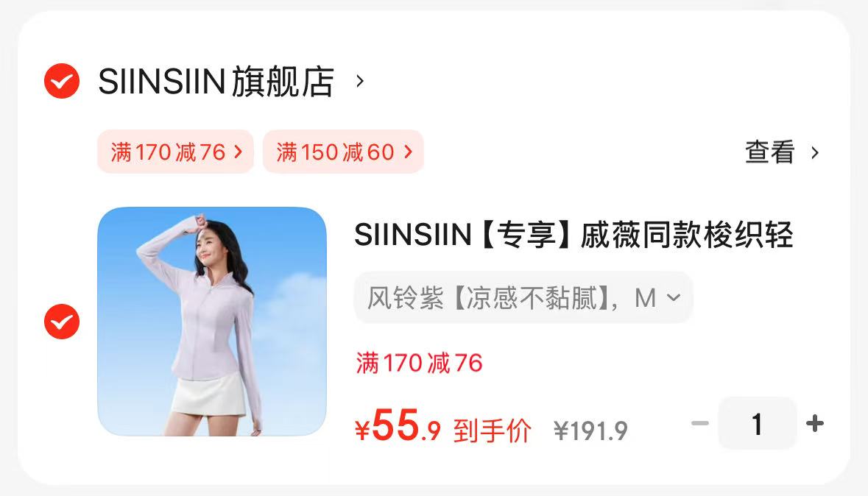Click the quantity field showing 1
The width and height of the screenshot is (868, 496).
(x=758, y=423)
